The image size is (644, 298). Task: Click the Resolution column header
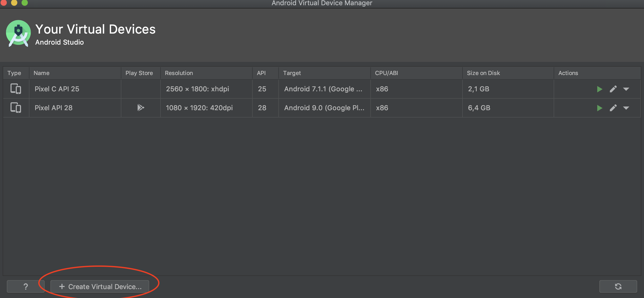pyautogui.click(x=179, y=73)
